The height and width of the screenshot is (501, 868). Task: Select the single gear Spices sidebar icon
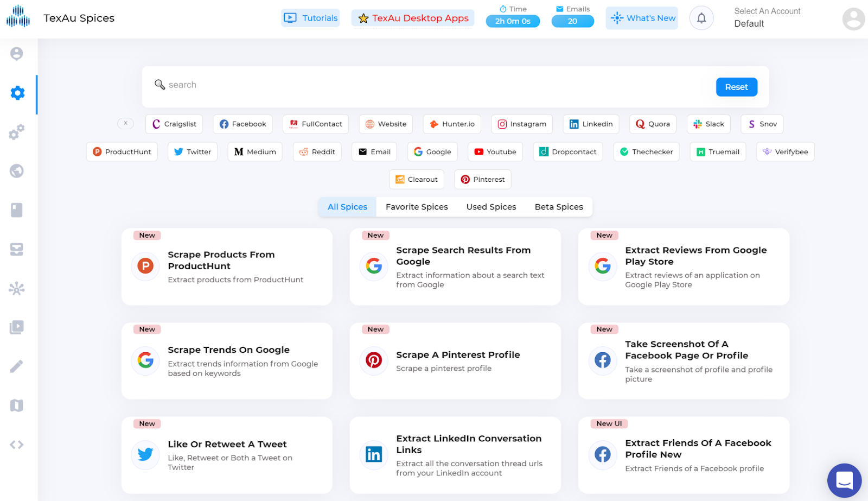click(17, 93)
